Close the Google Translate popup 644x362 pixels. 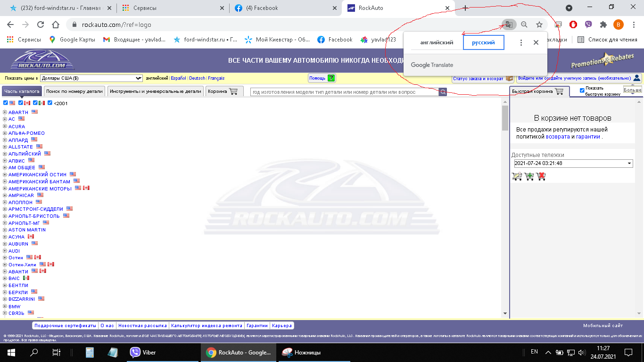[536, 42]
